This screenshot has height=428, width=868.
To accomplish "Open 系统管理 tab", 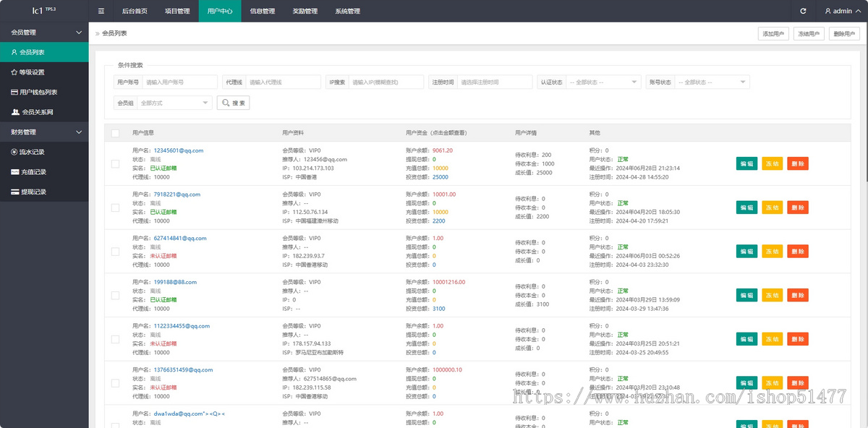I will pyautogui.click(x=348, y=11).
